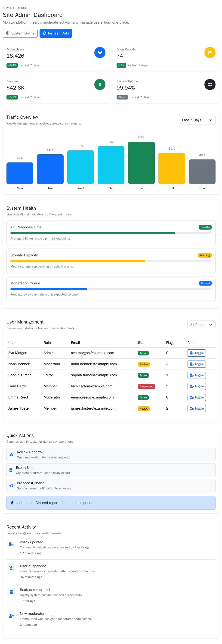Click the $42.8K revenue value
This screenshot has width=222, height=644.
[x=15, y=88]
